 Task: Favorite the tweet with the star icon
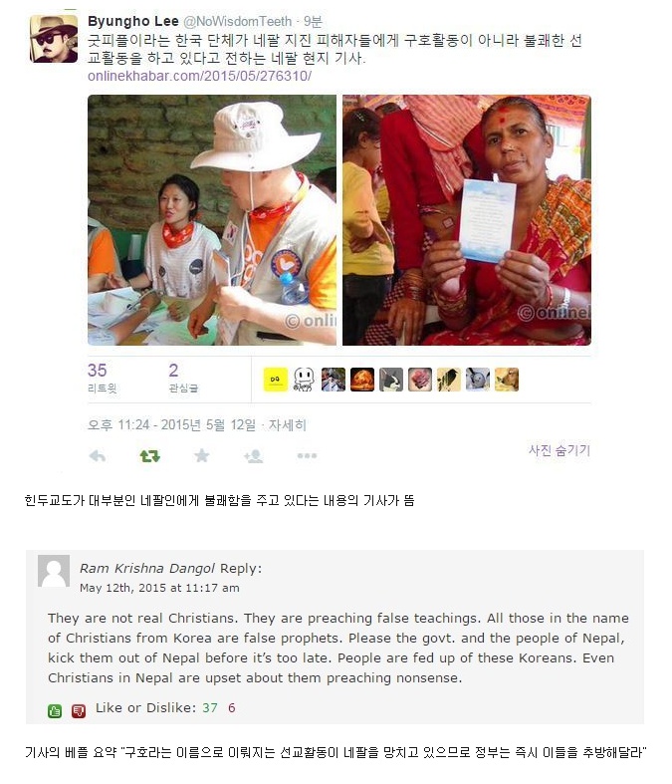pos(202,455)
